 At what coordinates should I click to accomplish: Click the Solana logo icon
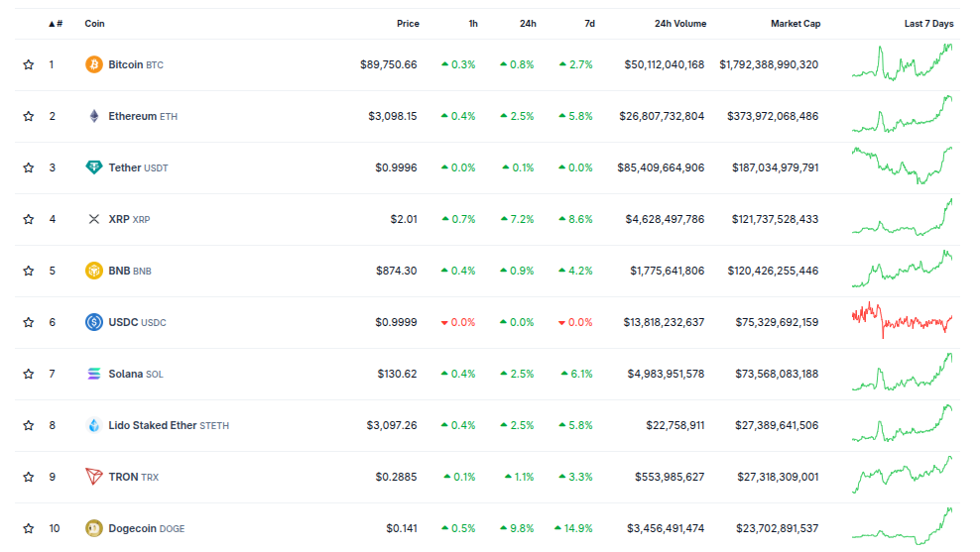coord(94,374)
